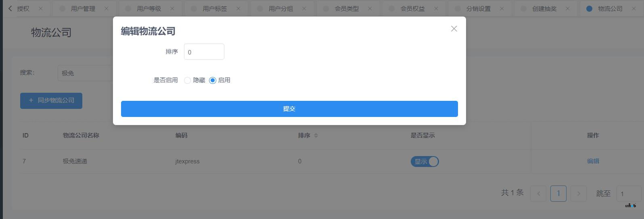Close the 用户标签 tab

[x=238, y=8]
